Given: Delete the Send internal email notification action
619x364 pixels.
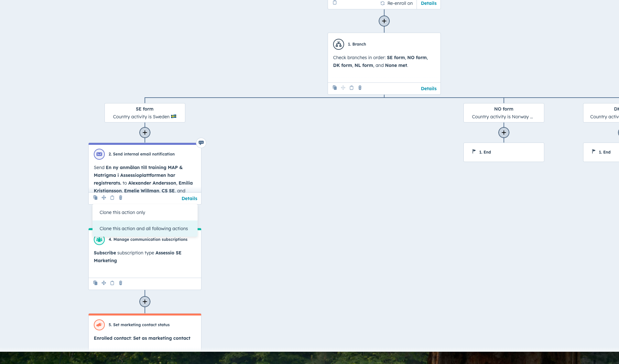Looking at the screenshot, I should point(121,198).
